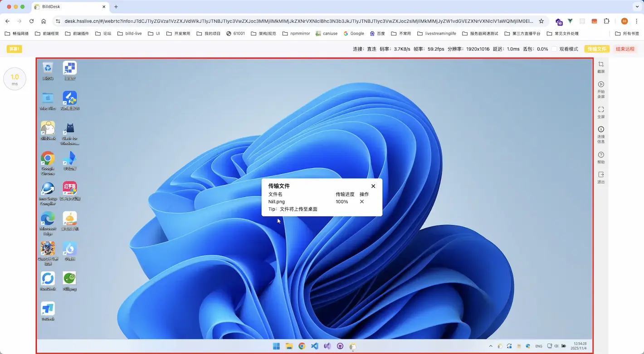644x354 pixels.
Task: Open the remote Windows Start menu
Action: click(x=276, y=346)
